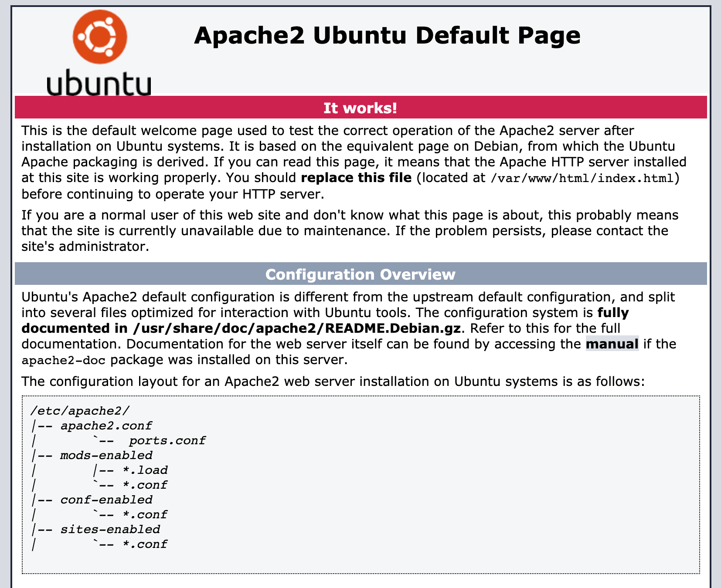721x588 pixels.
Task: Click the Ubuntu circle-of-friends logo
Action: pos(99,36)
